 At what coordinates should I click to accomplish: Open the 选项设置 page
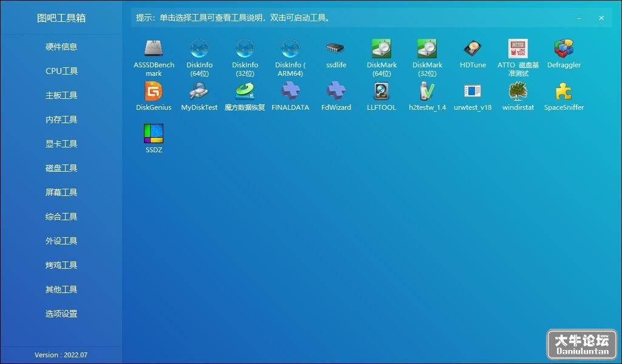coord(61,314)
